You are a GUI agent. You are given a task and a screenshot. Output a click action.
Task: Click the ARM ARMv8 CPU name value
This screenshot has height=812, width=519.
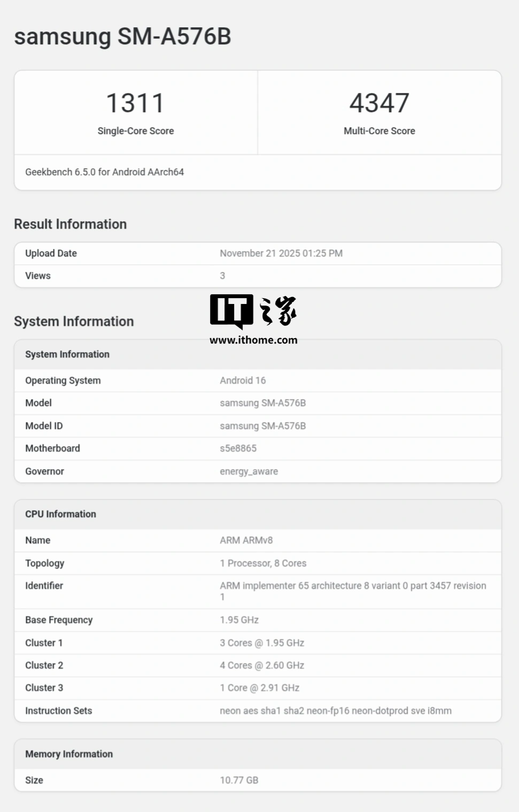246,540
